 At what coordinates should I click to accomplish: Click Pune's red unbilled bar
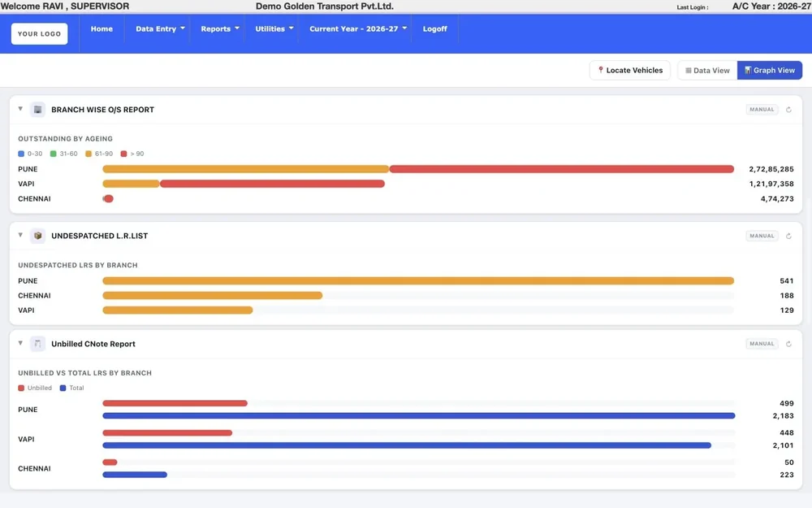[175, 403]
